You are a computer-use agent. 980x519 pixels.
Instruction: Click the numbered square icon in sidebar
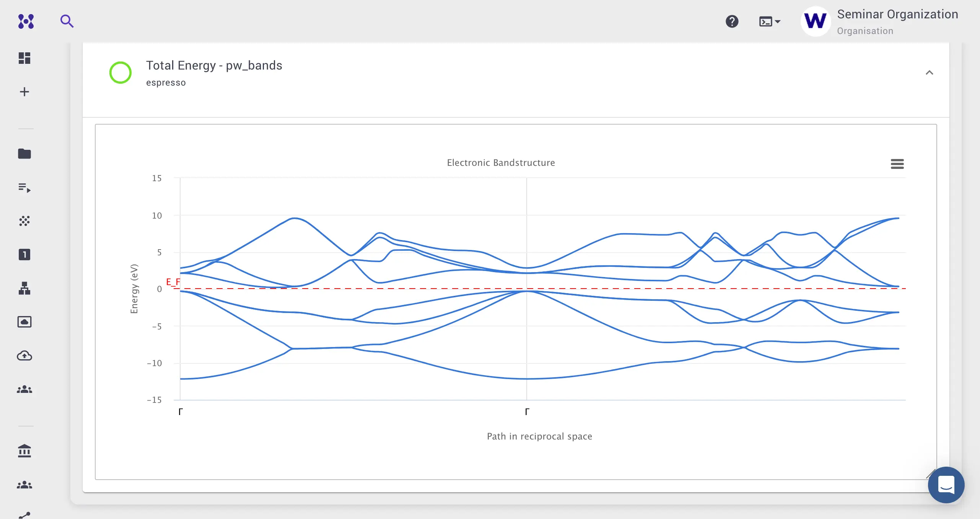click(24, 255)
